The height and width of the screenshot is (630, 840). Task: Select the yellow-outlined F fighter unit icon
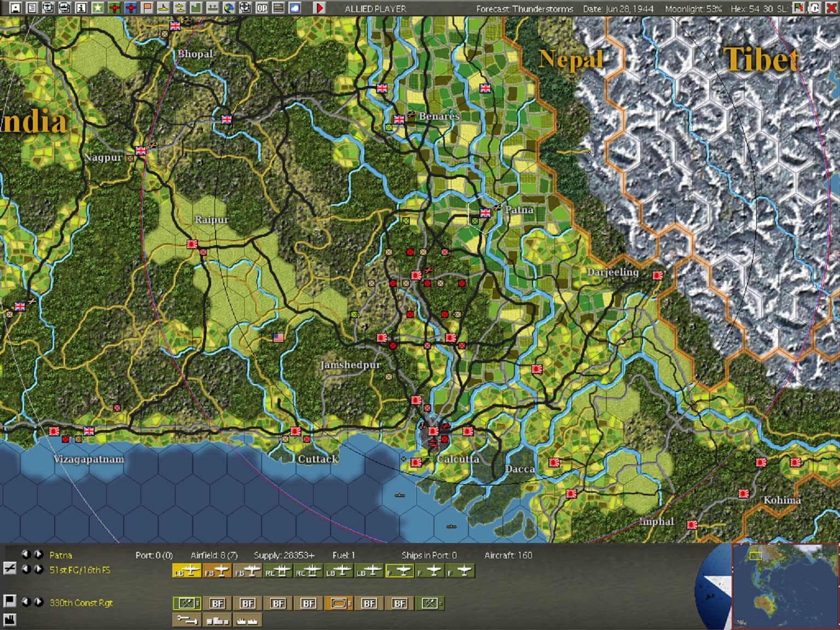pos(399,571)
